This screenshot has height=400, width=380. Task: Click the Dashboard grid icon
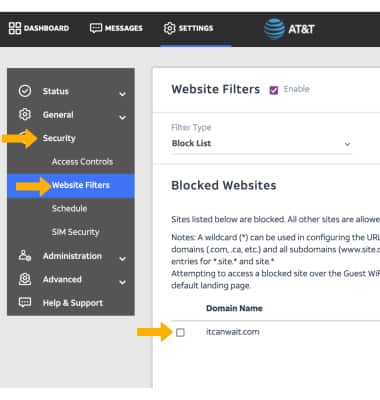tap(15, 28)
